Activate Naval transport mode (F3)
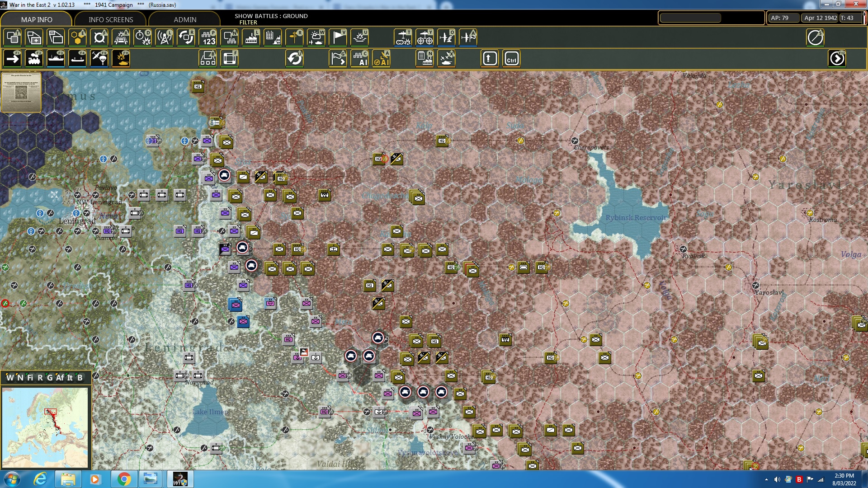 point(56,59)
